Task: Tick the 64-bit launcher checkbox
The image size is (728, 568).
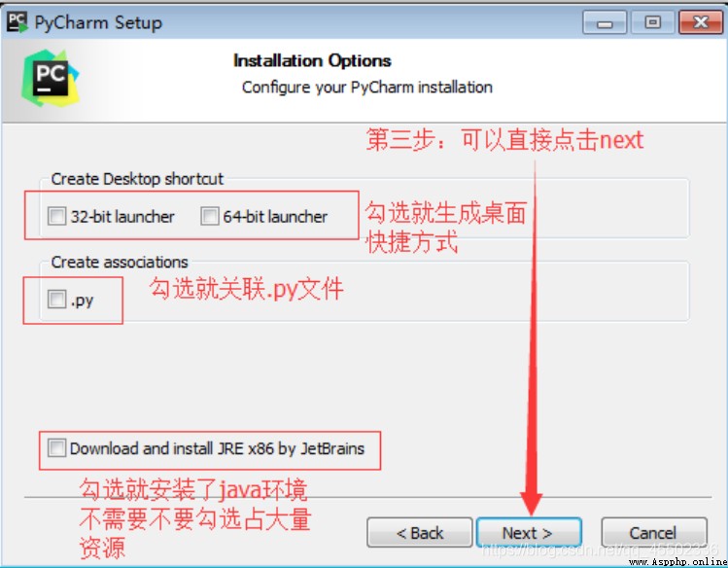Action: (x=209, y=217)
